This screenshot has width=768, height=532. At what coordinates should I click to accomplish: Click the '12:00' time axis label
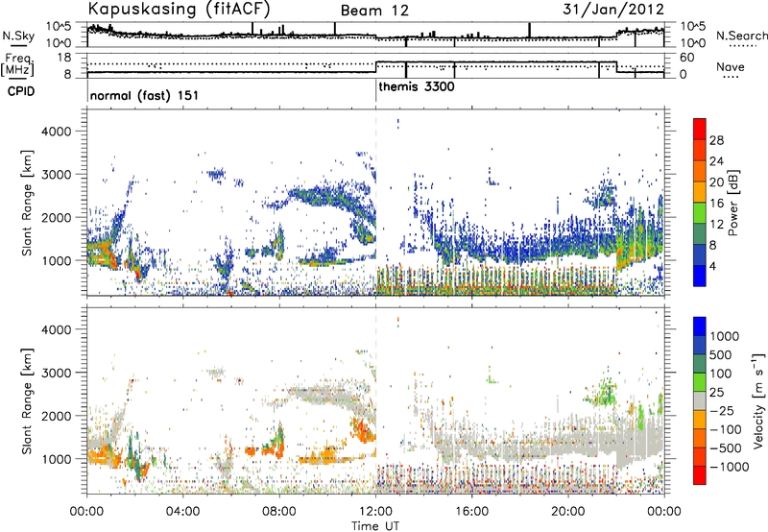coord(375,512)
